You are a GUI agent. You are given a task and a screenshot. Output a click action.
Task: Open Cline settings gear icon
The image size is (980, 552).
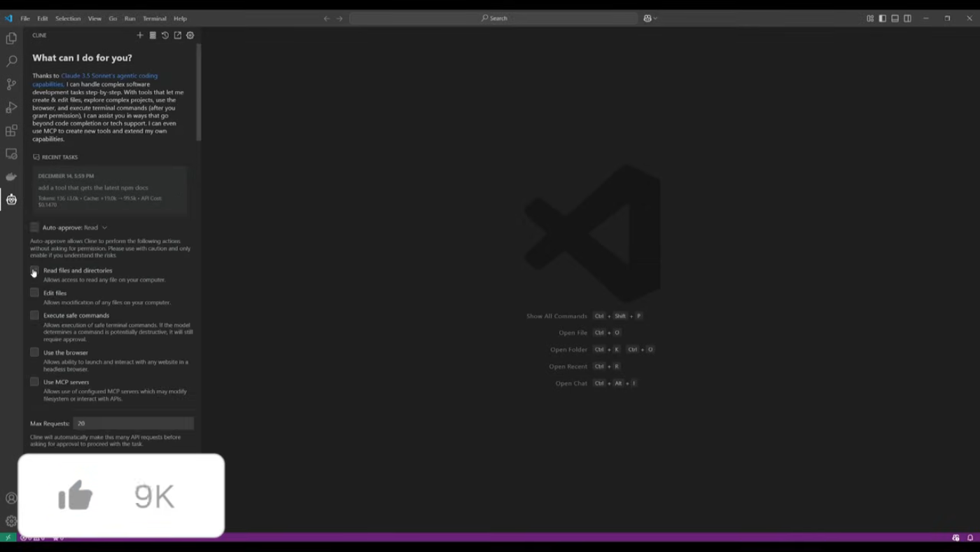pyautogui.click(x=190, y=35)
